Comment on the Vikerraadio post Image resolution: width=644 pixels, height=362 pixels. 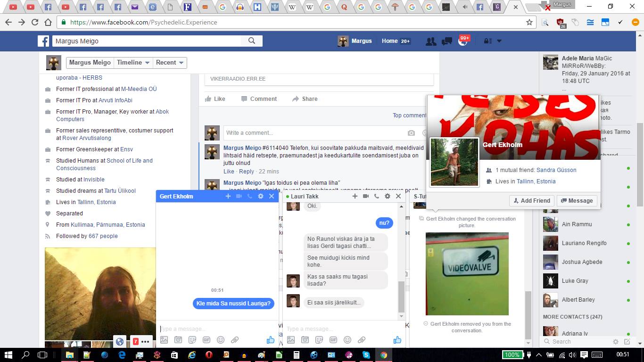[259, 99]
